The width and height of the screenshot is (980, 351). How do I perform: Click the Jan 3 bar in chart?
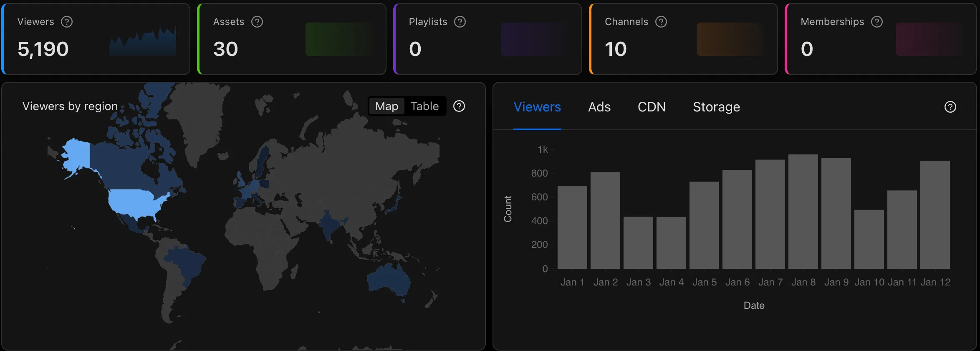click(x=638, y=243)
